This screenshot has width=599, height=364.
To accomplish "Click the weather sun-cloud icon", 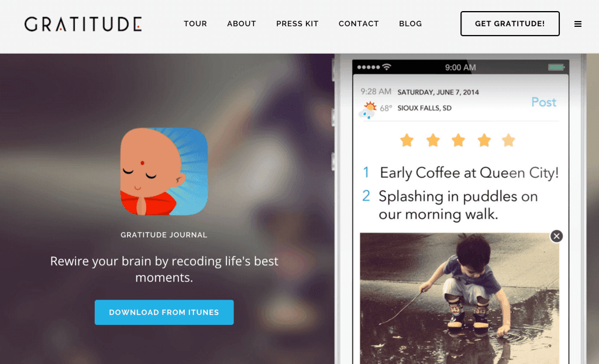I will (367, 110).
